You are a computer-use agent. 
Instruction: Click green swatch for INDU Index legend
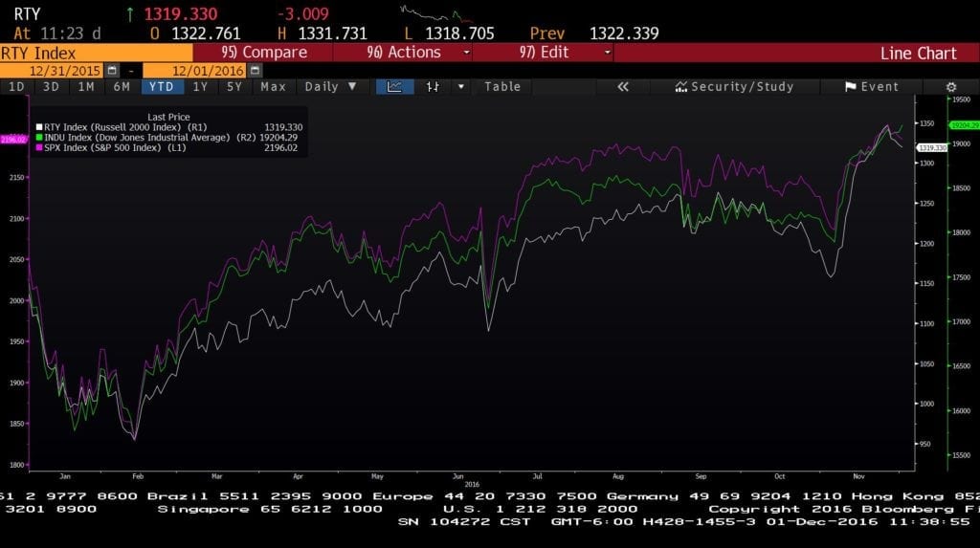pyautogui.click(x=39, y=138)
